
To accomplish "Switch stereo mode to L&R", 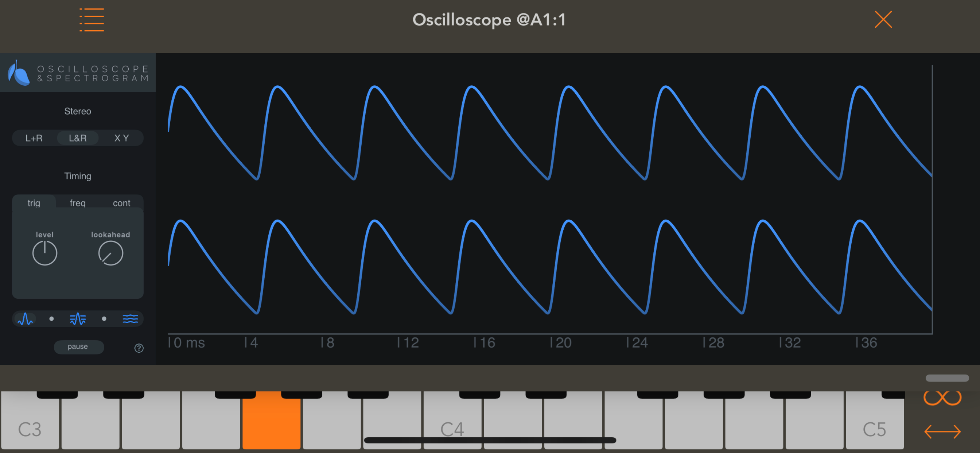I will coord(78,138).
